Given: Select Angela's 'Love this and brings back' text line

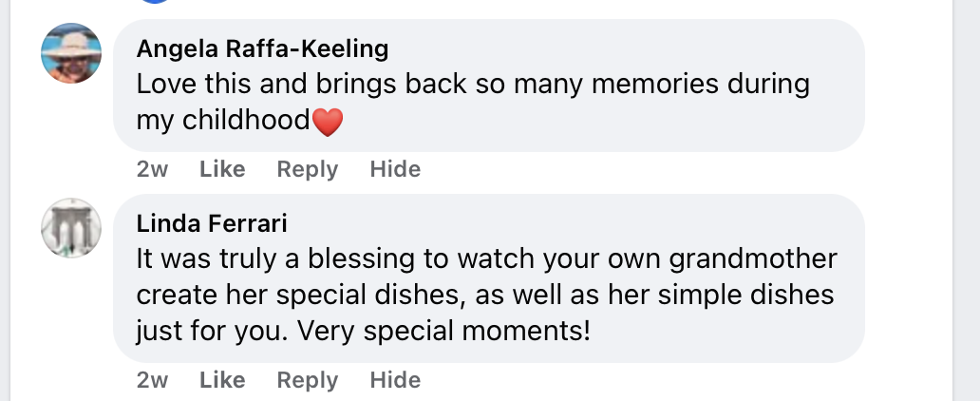Looking at the screenshot, I should [473, 84].
